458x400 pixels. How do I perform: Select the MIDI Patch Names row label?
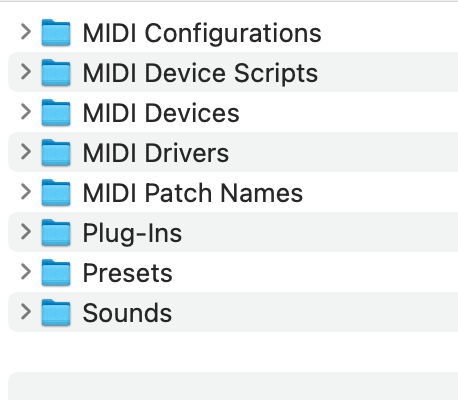tap(193, 193)
